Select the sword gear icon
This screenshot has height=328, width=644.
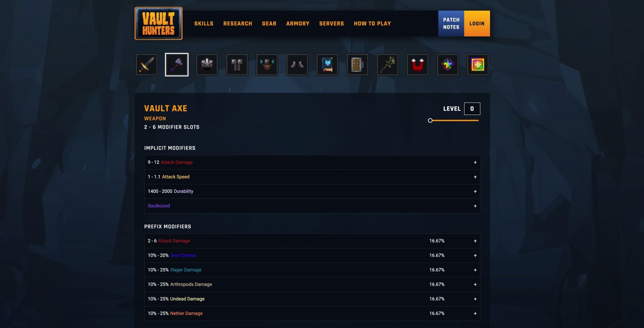[147, 65]
